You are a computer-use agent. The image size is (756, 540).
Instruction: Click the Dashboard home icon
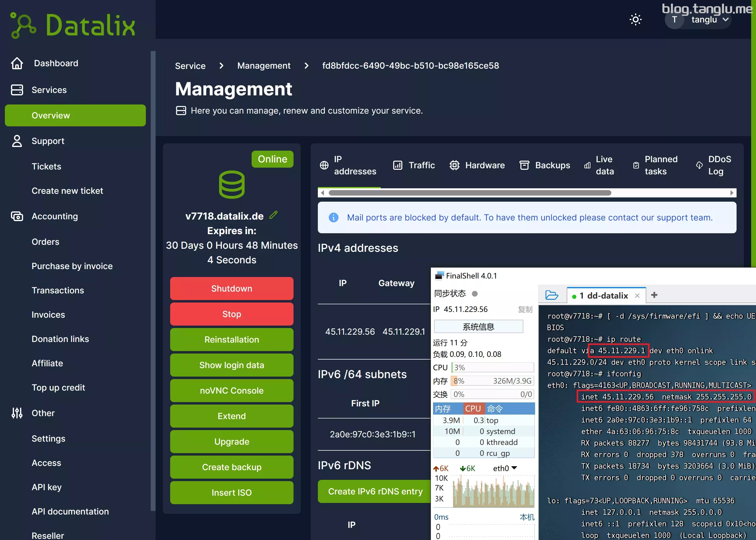(17, 63)
